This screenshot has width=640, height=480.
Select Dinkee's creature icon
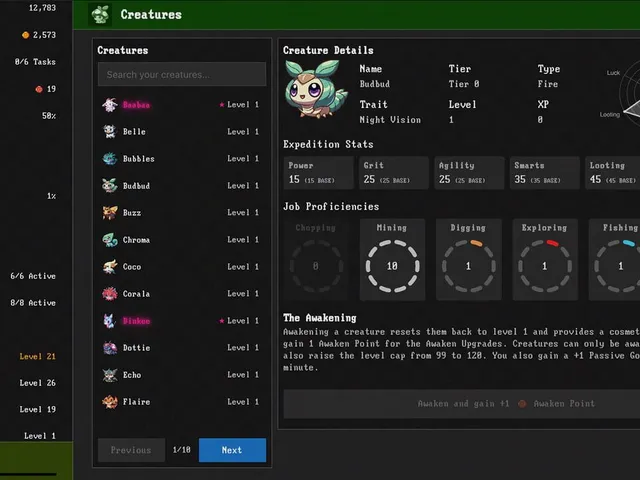[110, 321]
